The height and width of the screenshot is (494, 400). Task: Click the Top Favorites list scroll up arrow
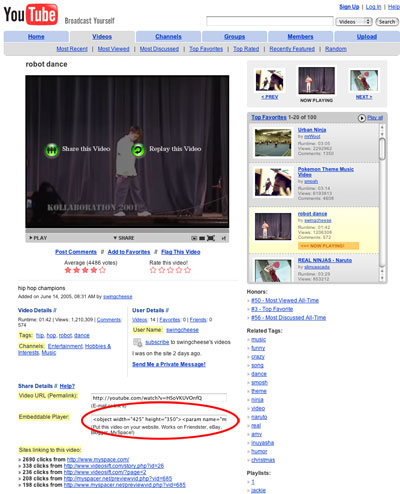tap(382, 128)
